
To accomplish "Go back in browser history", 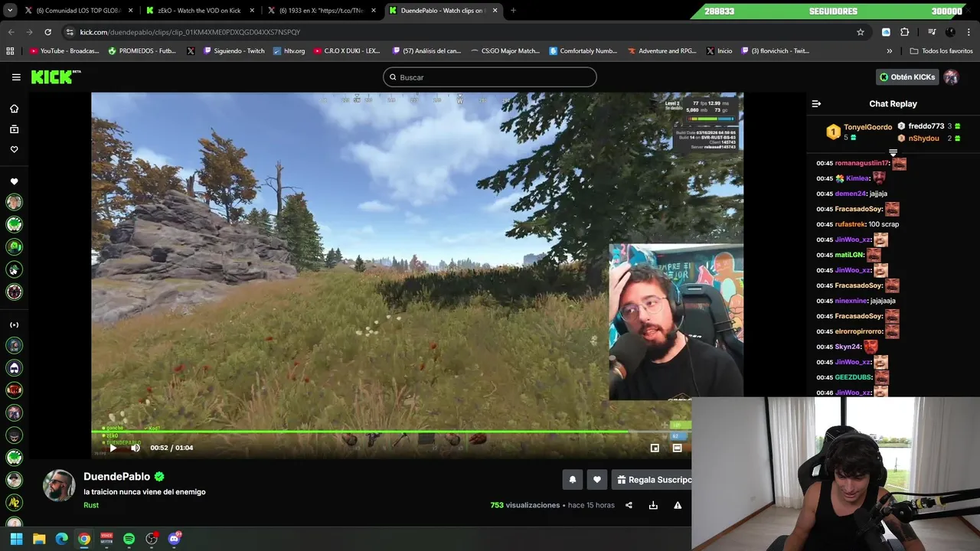I will click(x=11, y=32).
